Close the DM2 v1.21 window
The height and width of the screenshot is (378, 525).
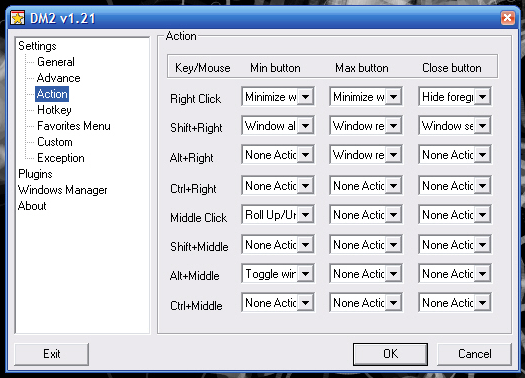click(x=508, y=17)
